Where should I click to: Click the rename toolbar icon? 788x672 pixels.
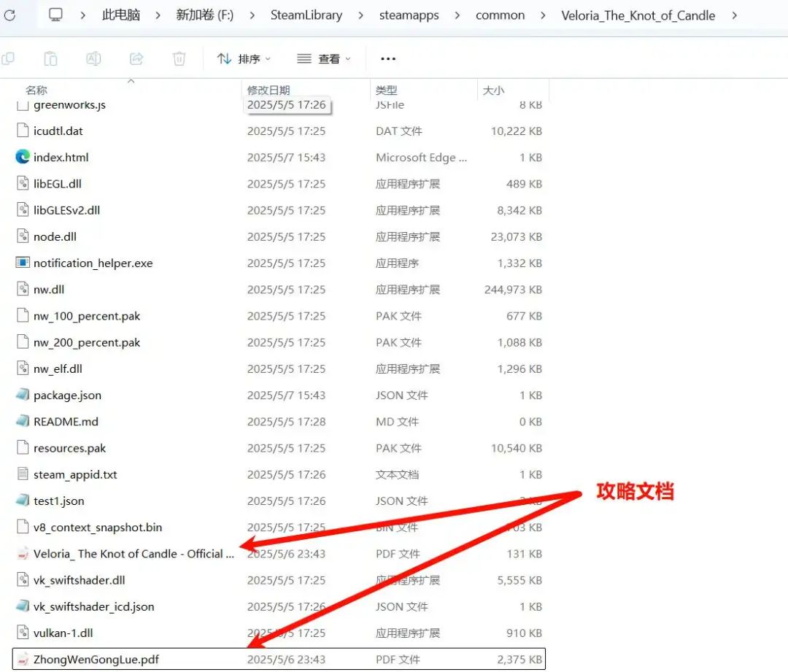click(93, 59)
